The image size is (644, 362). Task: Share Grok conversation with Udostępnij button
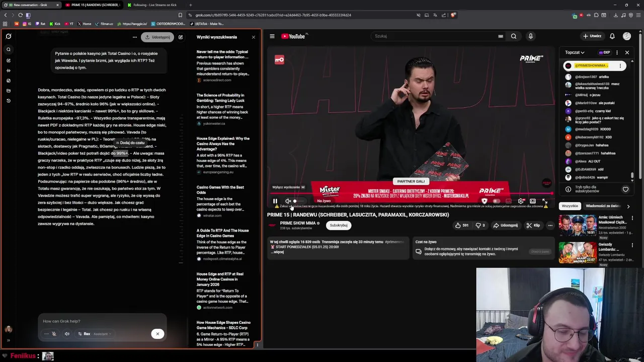[x=157, y=37]
